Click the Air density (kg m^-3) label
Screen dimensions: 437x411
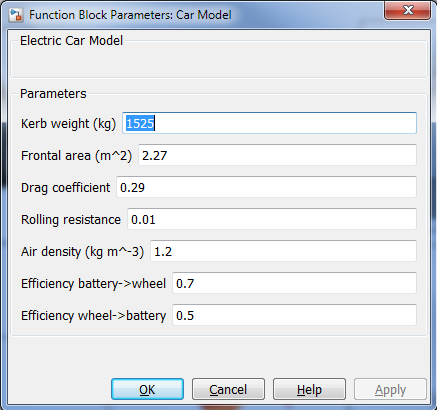[82, 252]
